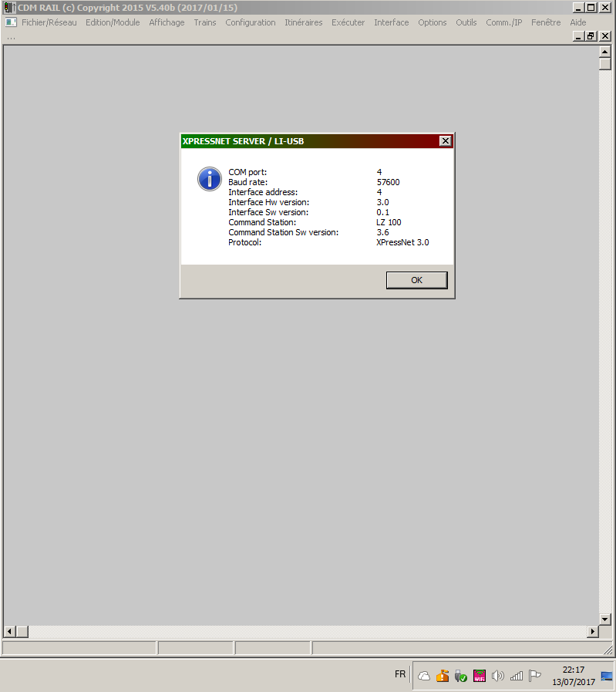Open the Aide menu

(x=578, y=22)
